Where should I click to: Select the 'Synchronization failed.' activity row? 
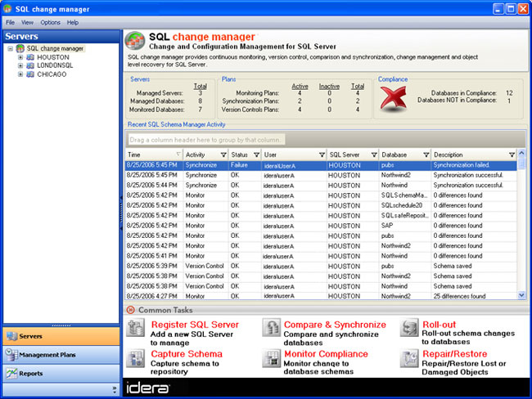coord(321,165)
